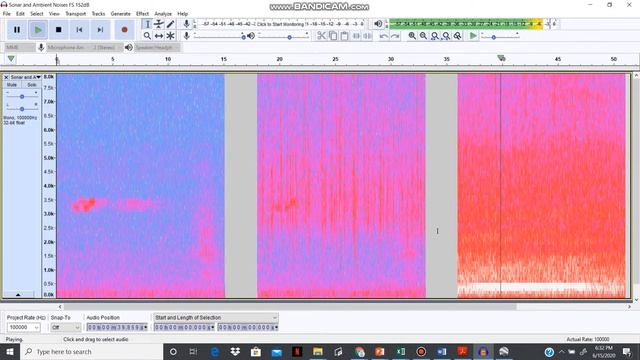Screen dimensions: 640x360
Task: Solo the Sonar and Ambient track
Action: [31, 85]
